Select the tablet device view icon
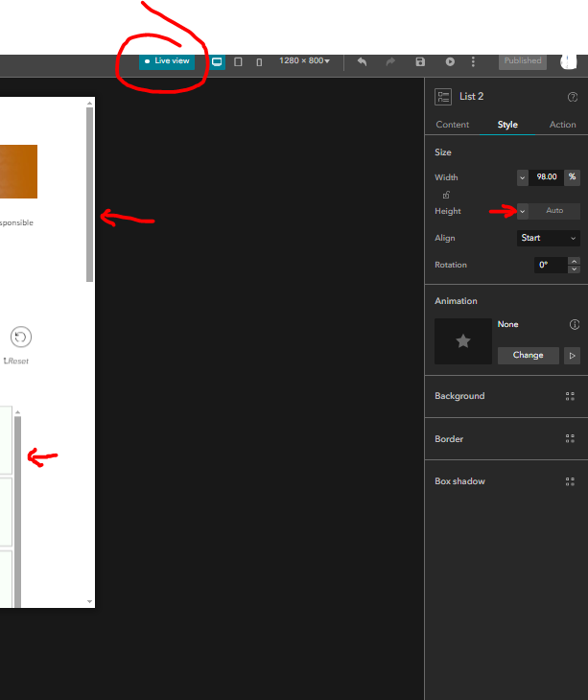Screen dimensions: 588x700 click(x=238, y=62)
